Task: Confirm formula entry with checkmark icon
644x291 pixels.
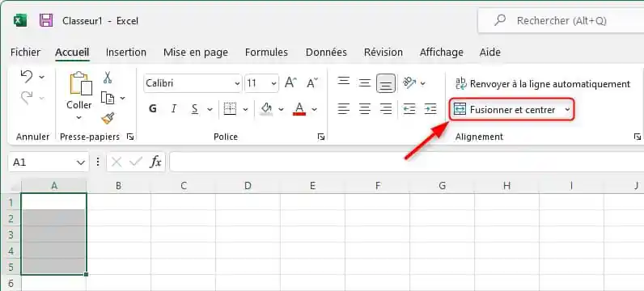Action: tap(136, 162)
